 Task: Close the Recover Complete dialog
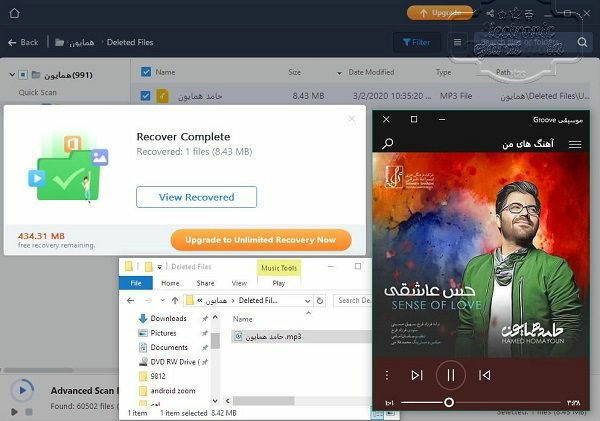352,119
